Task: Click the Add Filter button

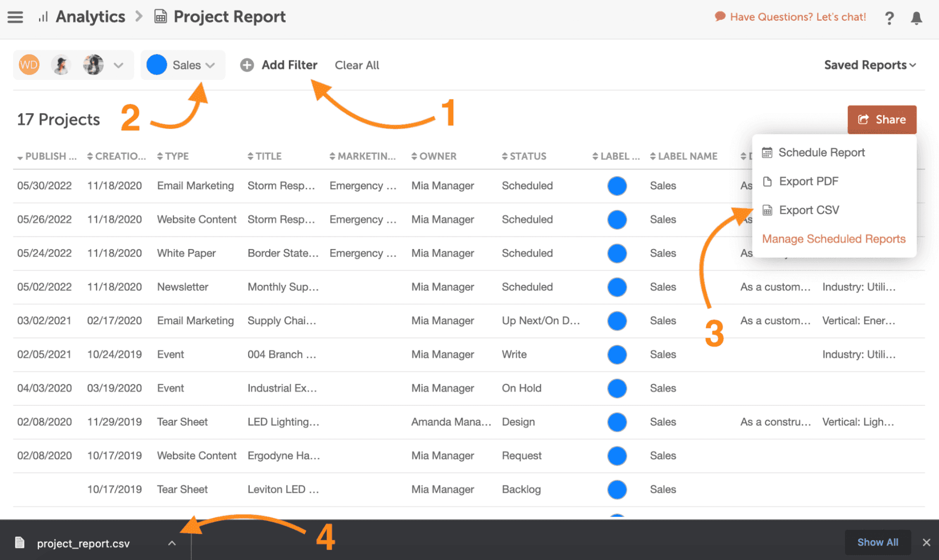Action: click(279, 65)
